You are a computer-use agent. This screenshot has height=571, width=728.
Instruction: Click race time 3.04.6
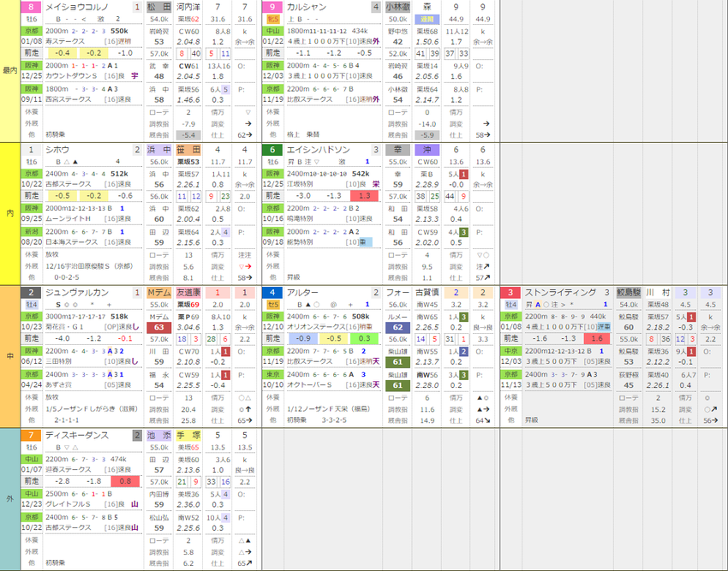[188, 327]
